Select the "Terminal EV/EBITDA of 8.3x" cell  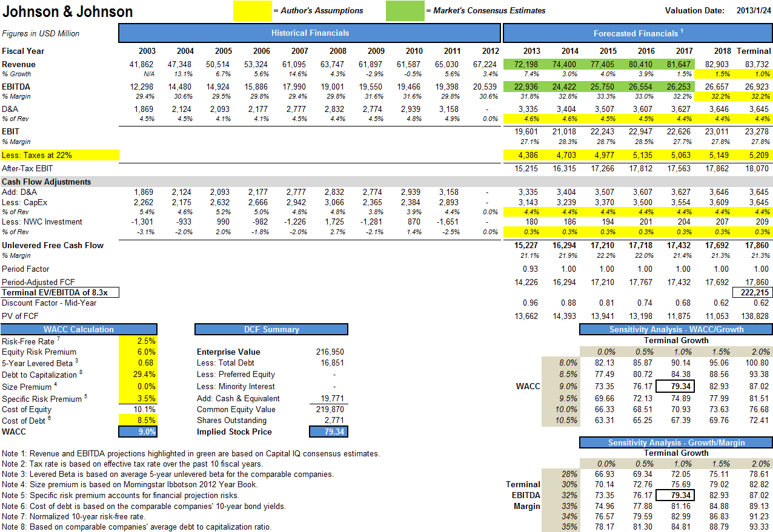[60, 292]
